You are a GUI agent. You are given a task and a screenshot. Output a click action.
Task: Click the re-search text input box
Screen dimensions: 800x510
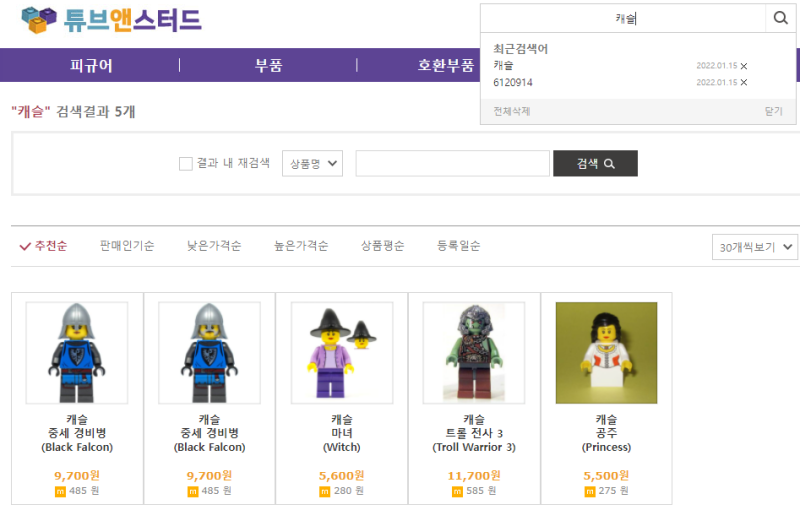(x=453, y=164)
